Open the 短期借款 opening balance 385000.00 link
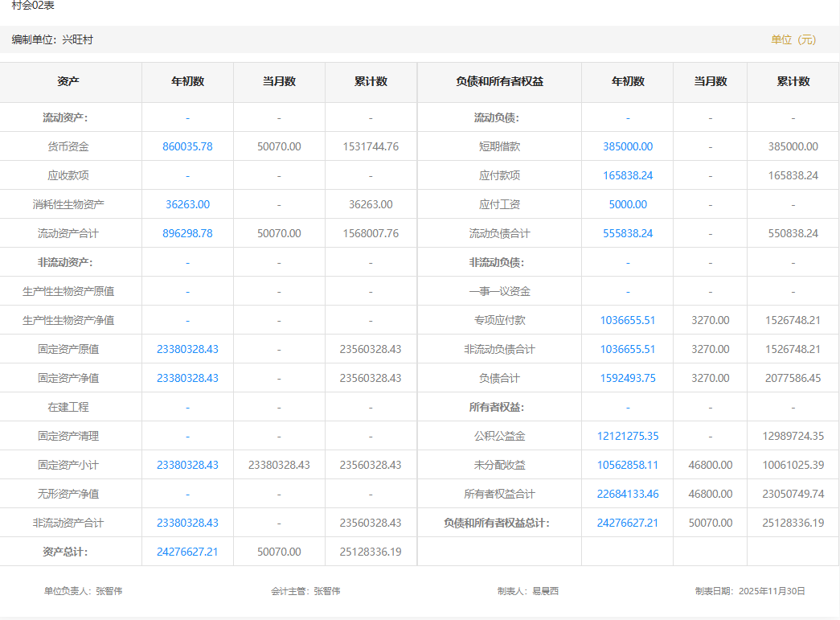 [x=627, y=146]
